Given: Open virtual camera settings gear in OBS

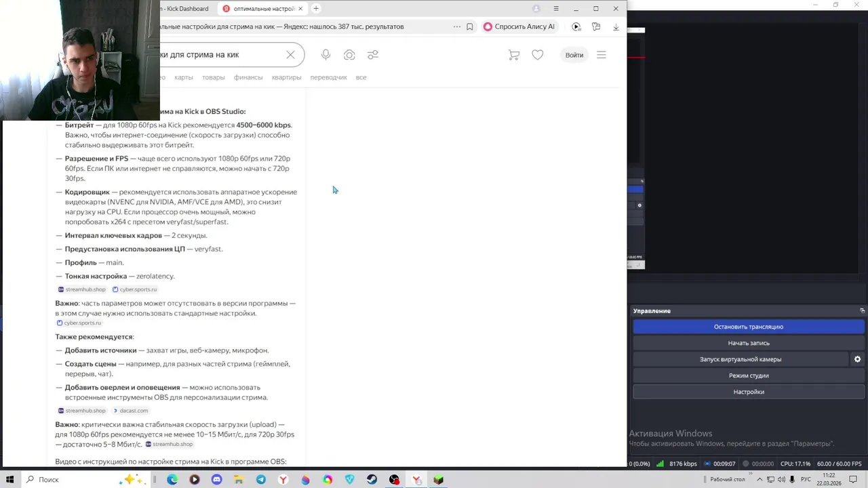Looking at the screenshot, I should [x=857, y=359].
